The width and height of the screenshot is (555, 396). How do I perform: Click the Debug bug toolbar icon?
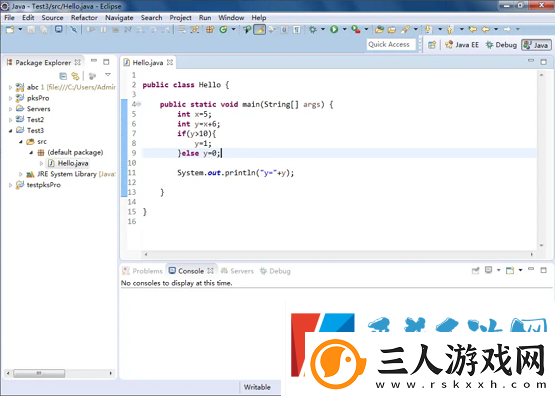click(313, 30)
